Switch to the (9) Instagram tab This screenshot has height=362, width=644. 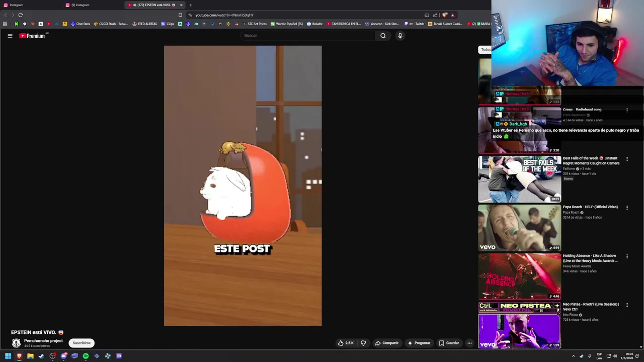[92, 5]
